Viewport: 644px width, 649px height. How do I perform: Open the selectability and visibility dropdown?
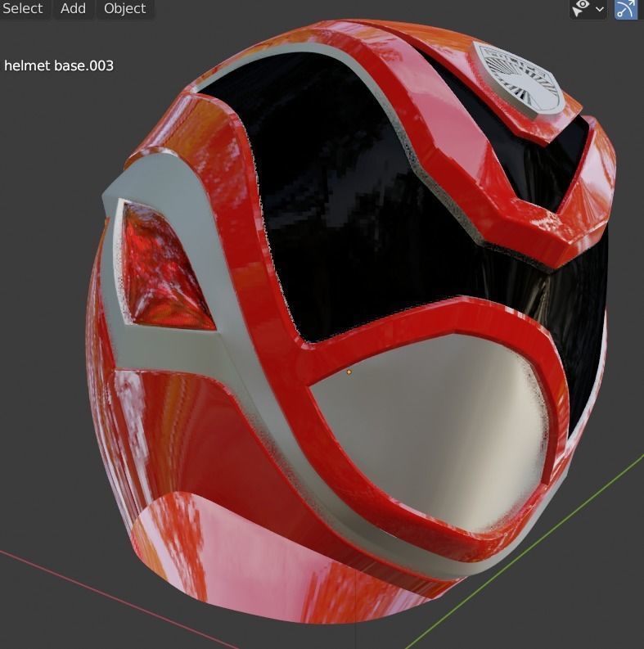(x=588, y=8)
